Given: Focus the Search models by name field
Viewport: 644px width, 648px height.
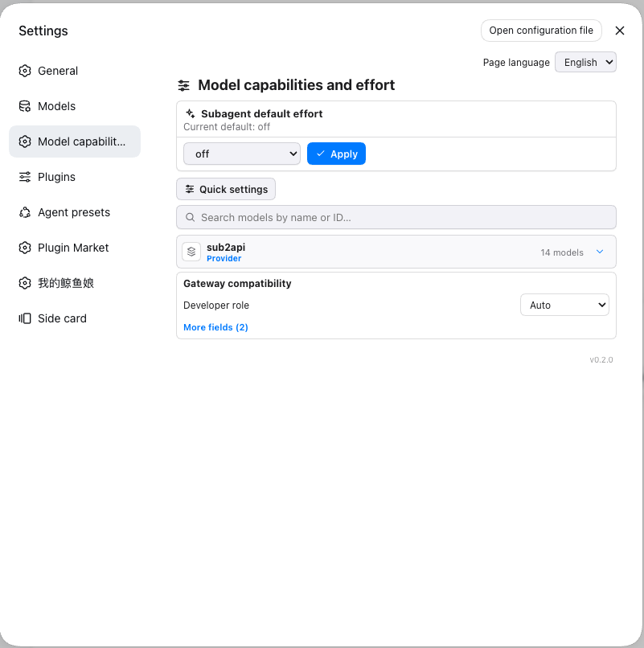Looking at the screenshot, I should pyautogui.click(x=396, y=217).
